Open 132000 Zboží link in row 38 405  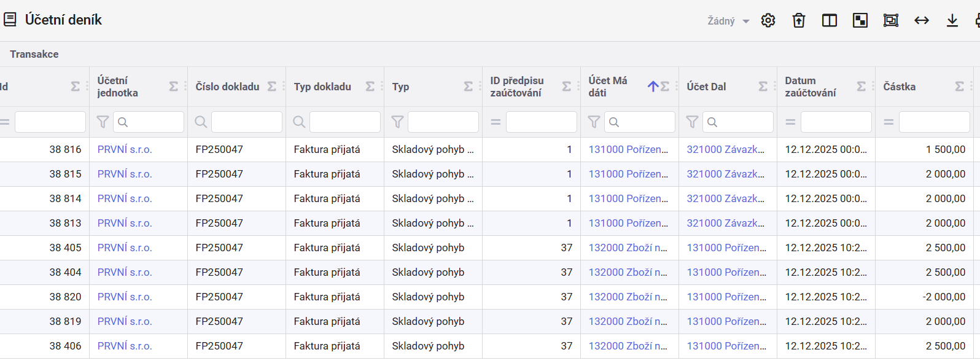(x=628, y=248)
